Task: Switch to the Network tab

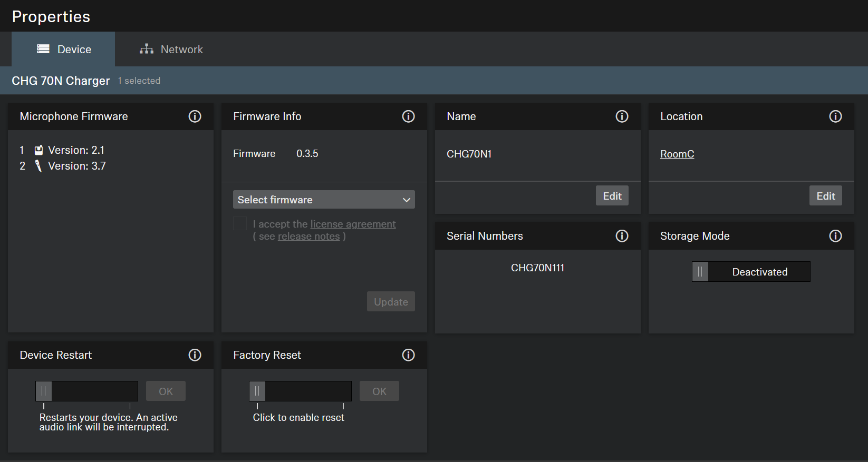Action: pyautogui.click(x=171, y=50)
